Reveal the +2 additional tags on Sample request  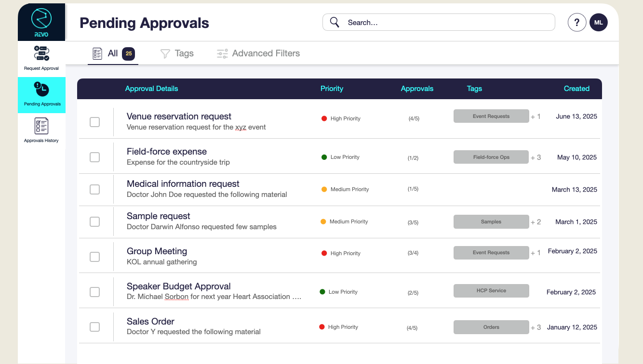(536, 221)
